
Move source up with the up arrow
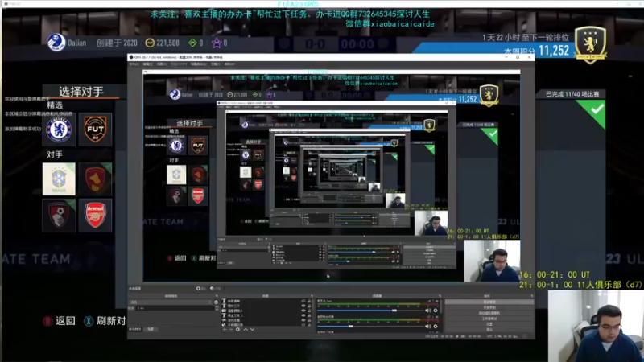pos(246,329)
